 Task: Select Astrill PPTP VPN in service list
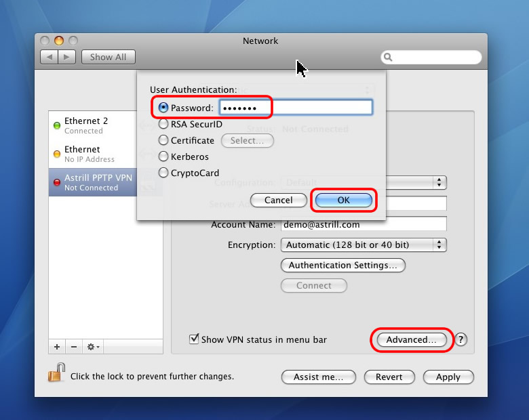(98, 182)
